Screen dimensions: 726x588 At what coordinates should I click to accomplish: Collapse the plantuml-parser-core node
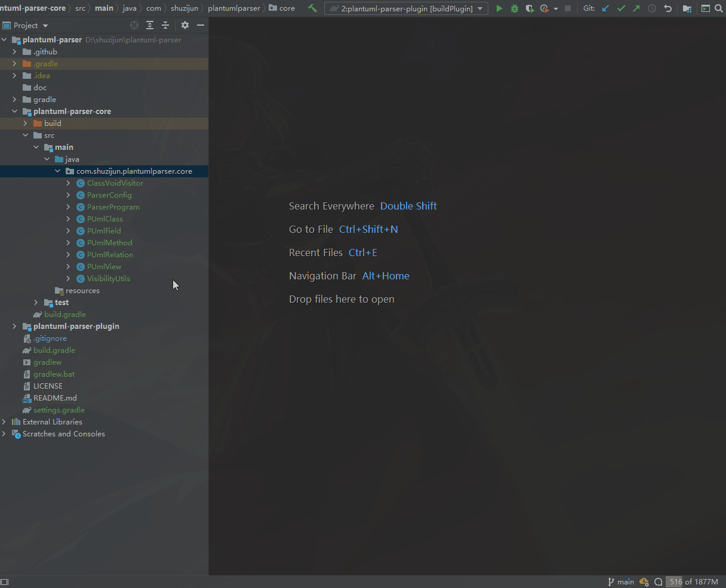tap(14, 111)
